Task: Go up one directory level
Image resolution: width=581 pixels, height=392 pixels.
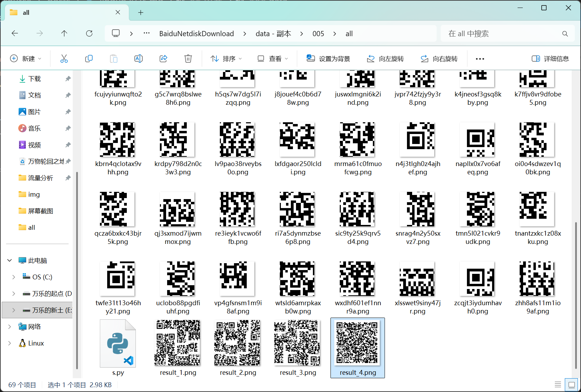Action: click(64, 33)
